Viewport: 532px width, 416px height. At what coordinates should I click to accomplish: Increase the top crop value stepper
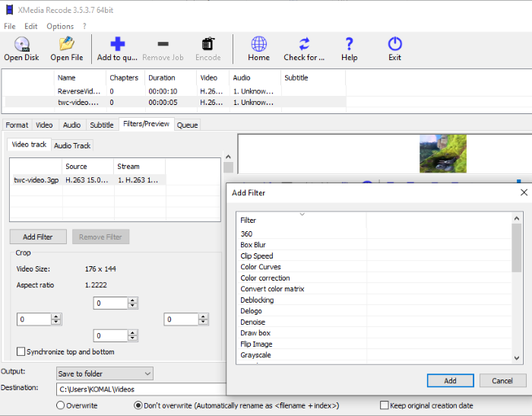(x=133, y=300)
